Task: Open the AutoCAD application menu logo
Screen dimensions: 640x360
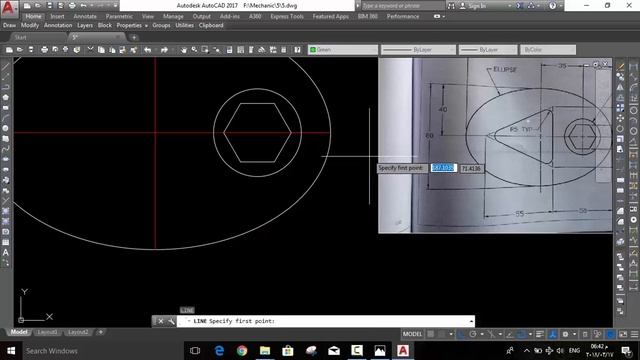Action: (8, 7)
